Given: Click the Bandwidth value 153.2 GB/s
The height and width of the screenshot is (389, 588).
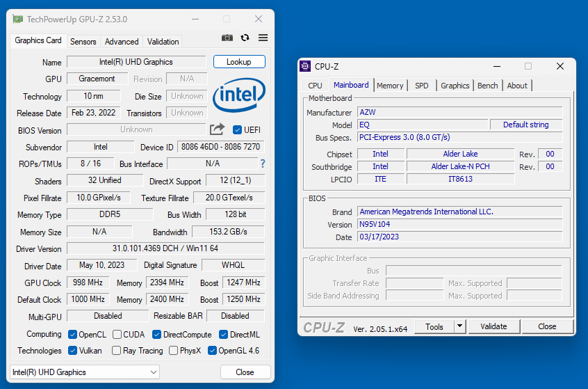Looking at the screenshot, I should click(x=229, y=232).
